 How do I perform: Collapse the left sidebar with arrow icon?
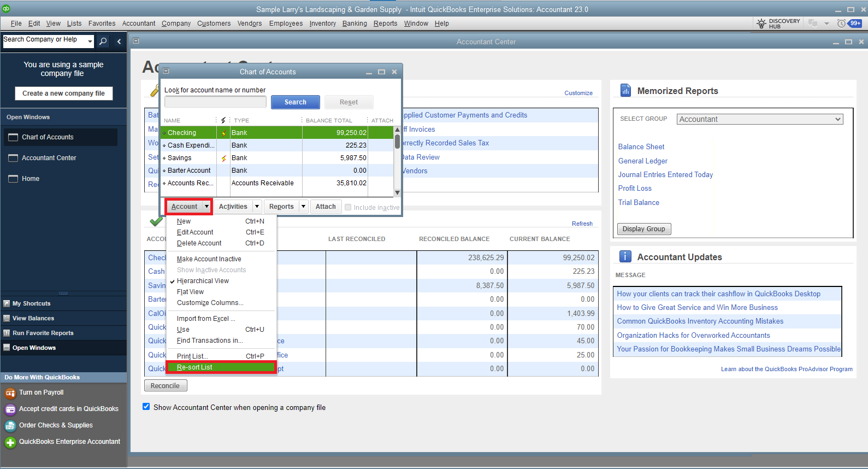[x=119, y=41]
